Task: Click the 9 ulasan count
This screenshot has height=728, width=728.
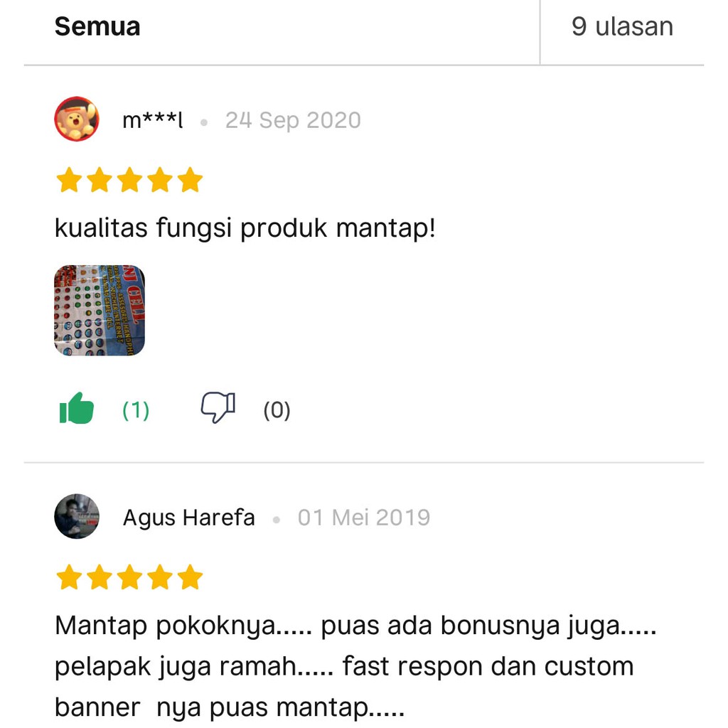Action: (x=622, y=26)
